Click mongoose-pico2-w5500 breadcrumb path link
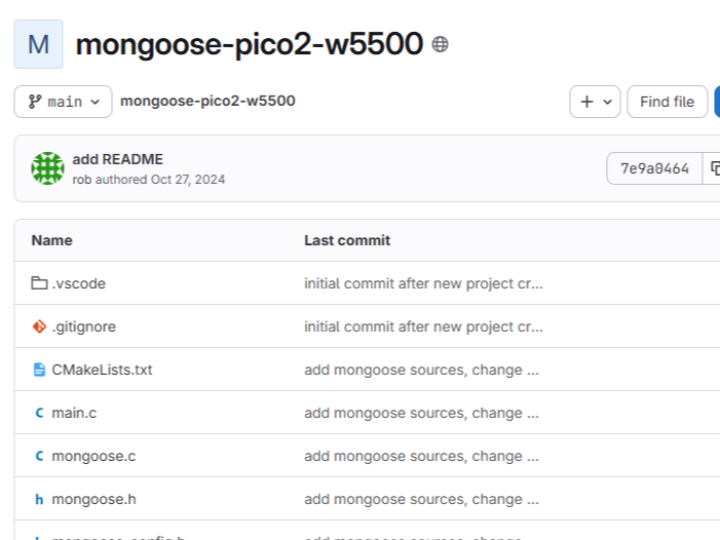This screenshot has width=720, height=540. tap(207, 101)
